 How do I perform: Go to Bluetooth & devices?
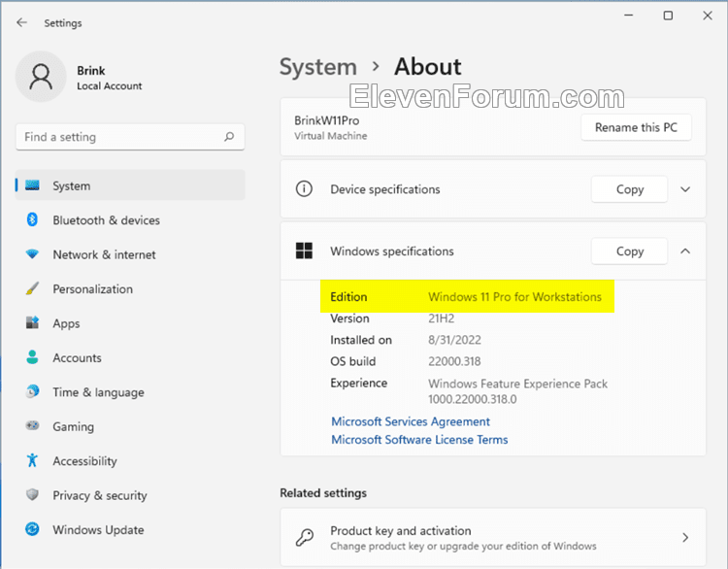pos(130,219)
